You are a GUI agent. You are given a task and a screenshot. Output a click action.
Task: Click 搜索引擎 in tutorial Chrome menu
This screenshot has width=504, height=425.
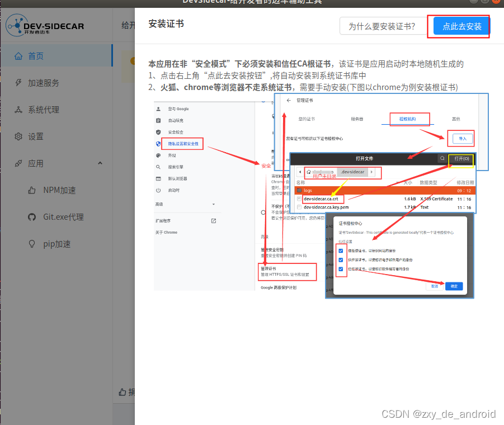[x=176, y=167]
